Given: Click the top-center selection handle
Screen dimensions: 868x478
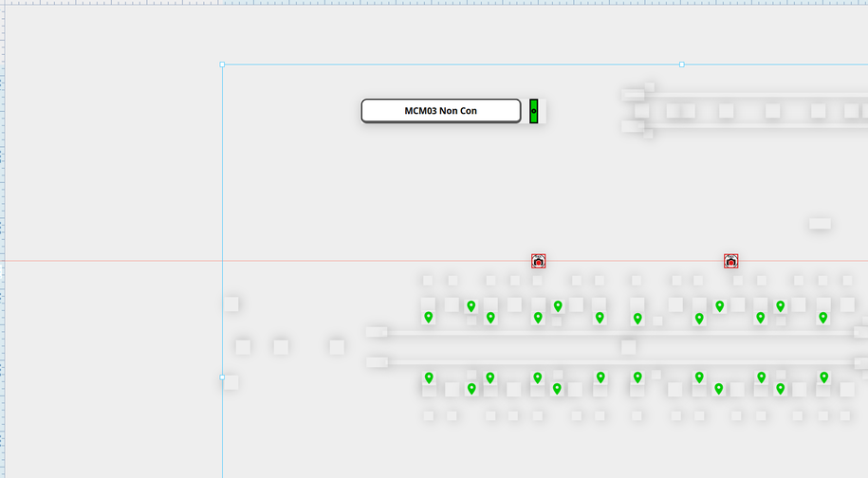Looking at the screenshot, I should point(681,64).
